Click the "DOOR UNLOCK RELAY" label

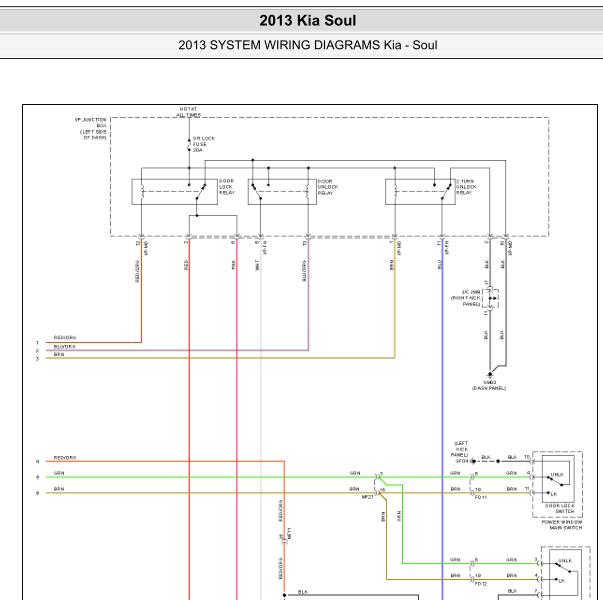click(x=327, y=187)
